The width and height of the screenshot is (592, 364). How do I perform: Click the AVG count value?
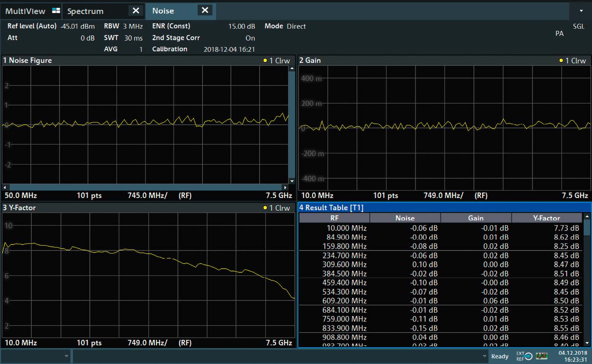pos(141,49)
